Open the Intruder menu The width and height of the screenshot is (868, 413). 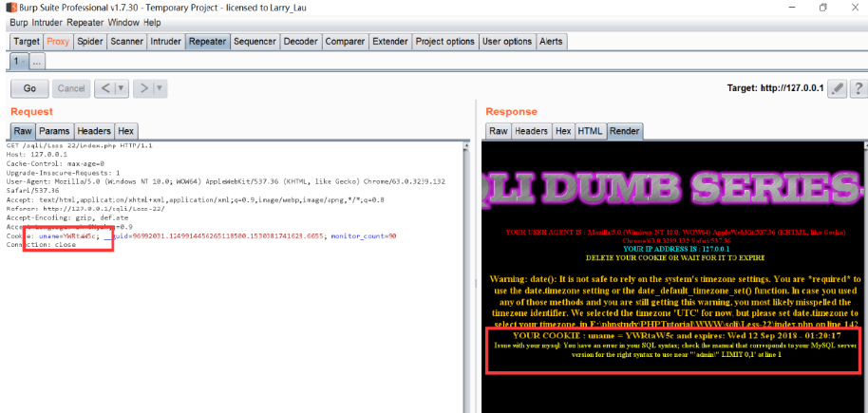coord(48,23)
